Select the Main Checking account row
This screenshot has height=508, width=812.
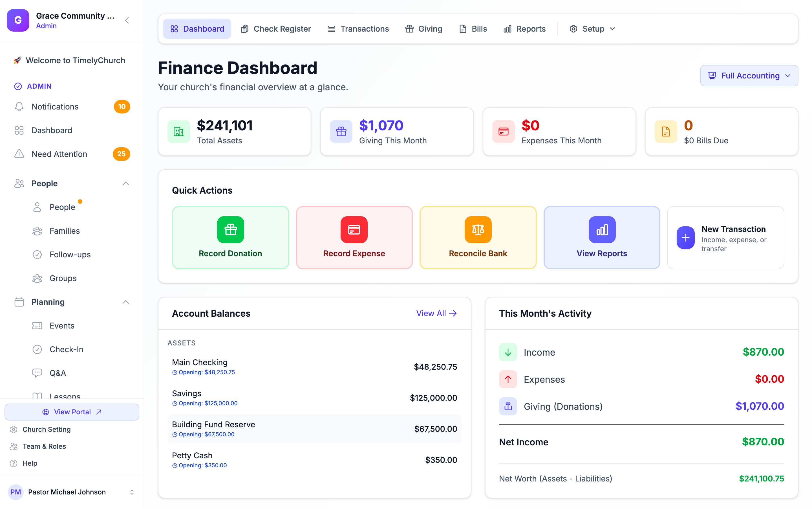pyautogui.click(x=314, y=367)
